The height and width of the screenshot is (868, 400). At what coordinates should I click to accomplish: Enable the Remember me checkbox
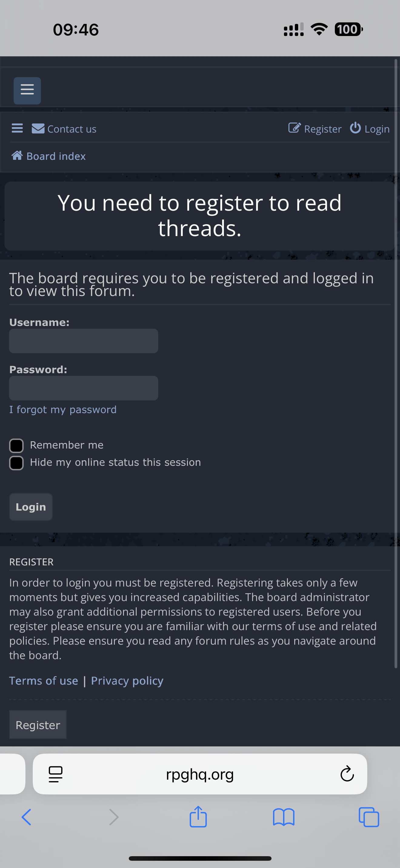click(16, 446)
